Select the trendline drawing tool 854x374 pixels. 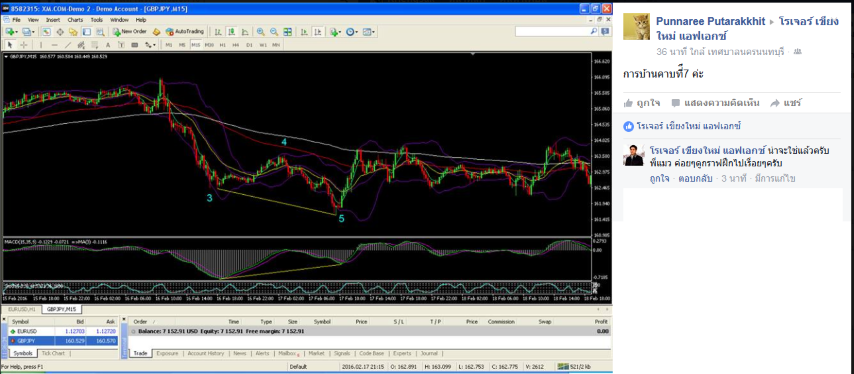pyautogui.click(x=68, y=45)
